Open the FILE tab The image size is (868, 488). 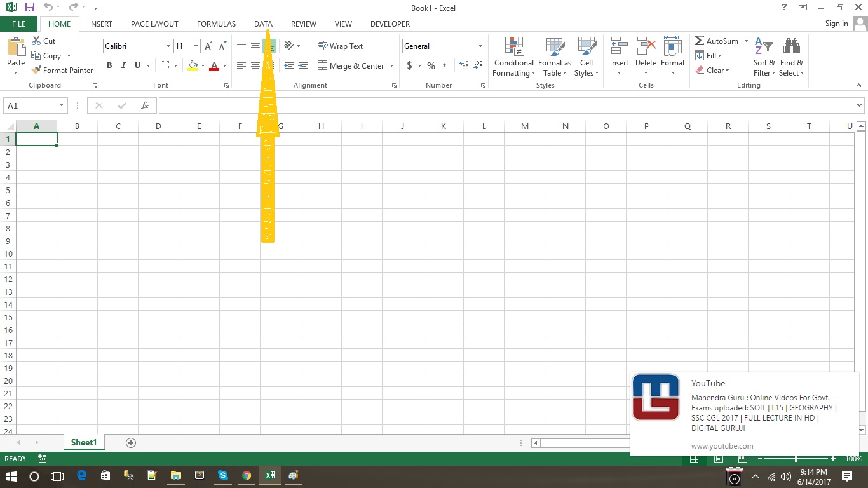(x=19, y=24)
